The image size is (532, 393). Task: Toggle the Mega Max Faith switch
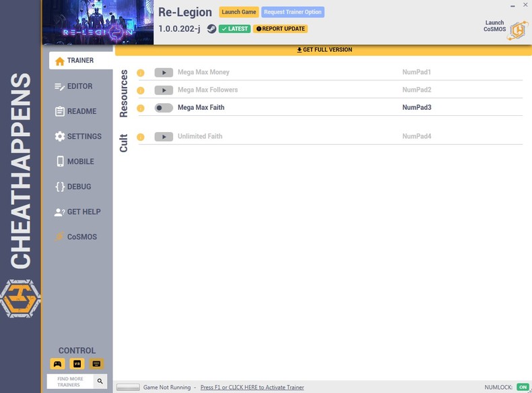[x=164, y=108]
